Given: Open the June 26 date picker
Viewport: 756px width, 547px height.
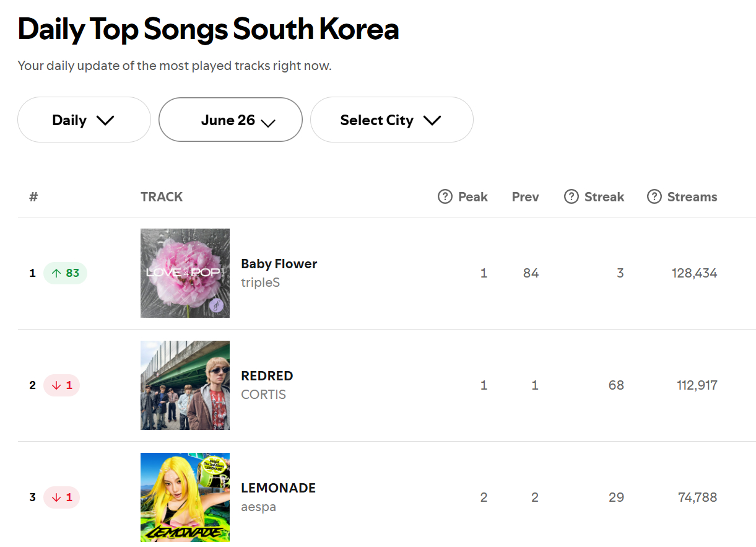Looking at the screenshot, I should pos(230,120).
